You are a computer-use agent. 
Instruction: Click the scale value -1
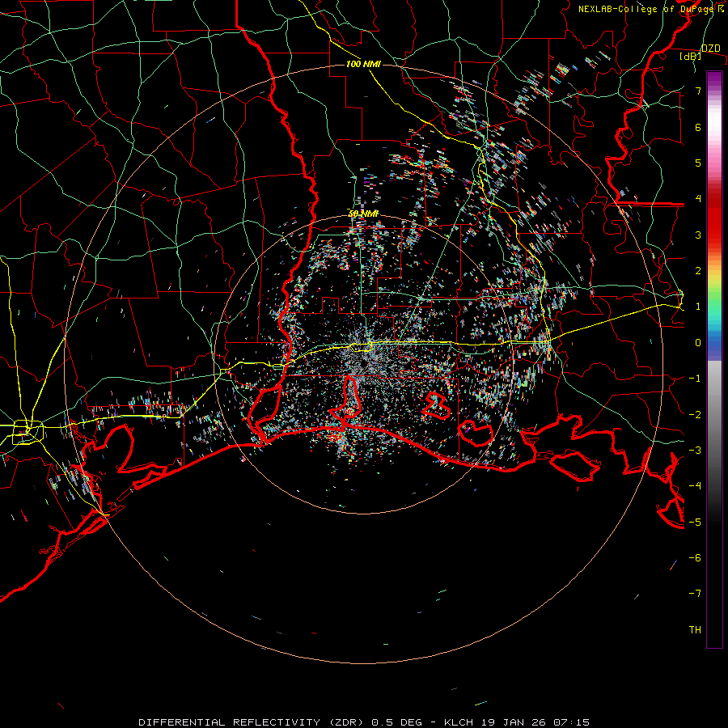[695, 379]
